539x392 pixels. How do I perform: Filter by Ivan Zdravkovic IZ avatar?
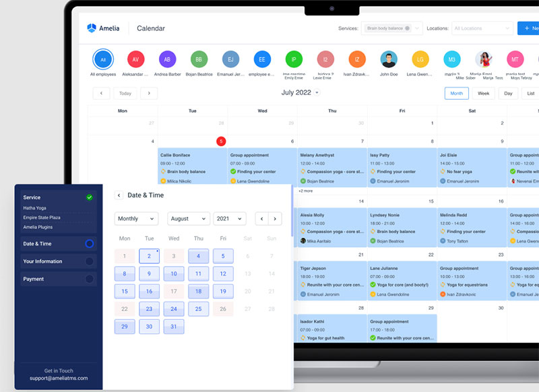pos(357,59)
